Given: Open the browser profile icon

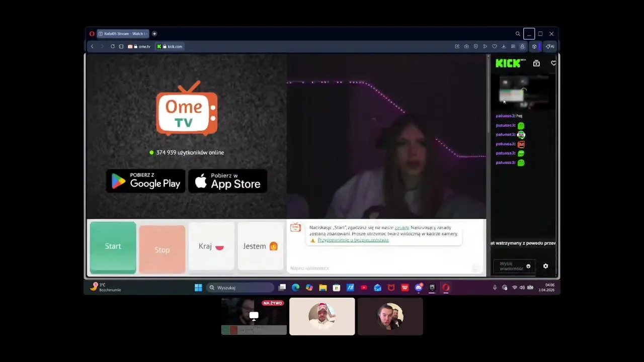Looking at the screenshot, I should pyautogui.click(x=522, y=46).
